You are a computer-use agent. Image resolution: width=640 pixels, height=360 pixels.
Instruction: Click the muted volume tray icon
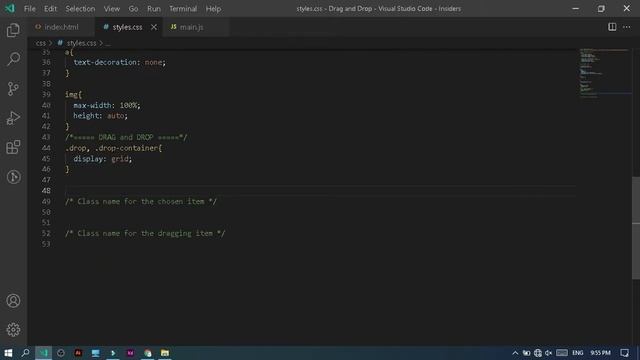click(x=549, y=353)
